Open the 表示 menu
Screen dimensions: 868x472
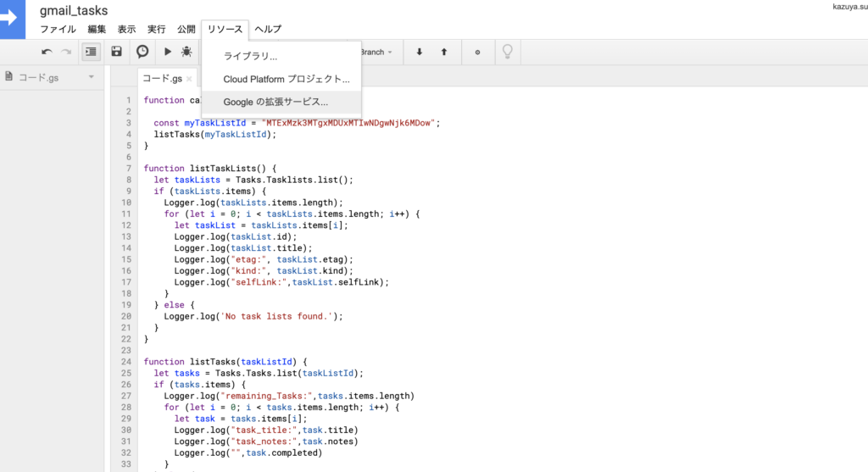[x=126, y=29]
